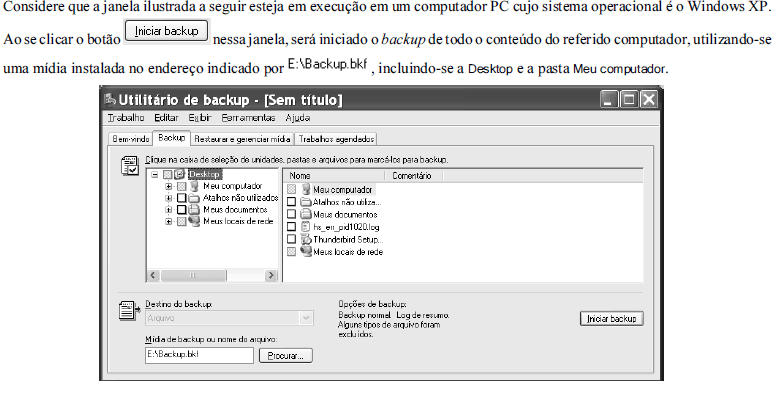Click the Procurar... button
This screenshot has height=393, width=782.
coord(286,356)
